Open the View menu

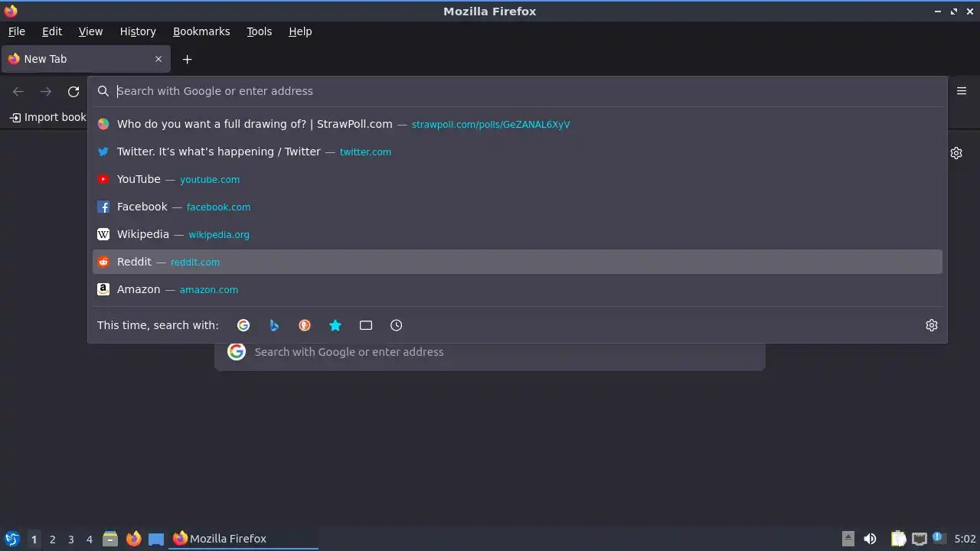pos(90,31)
